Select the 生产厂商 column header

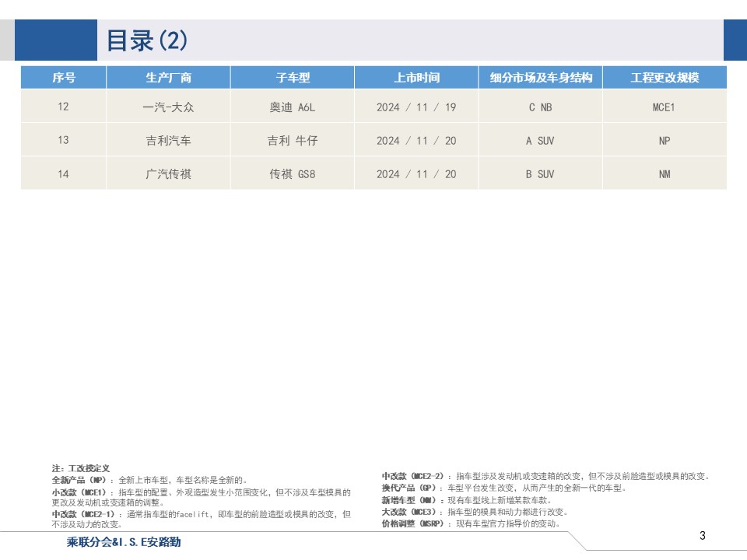point(168,77)
